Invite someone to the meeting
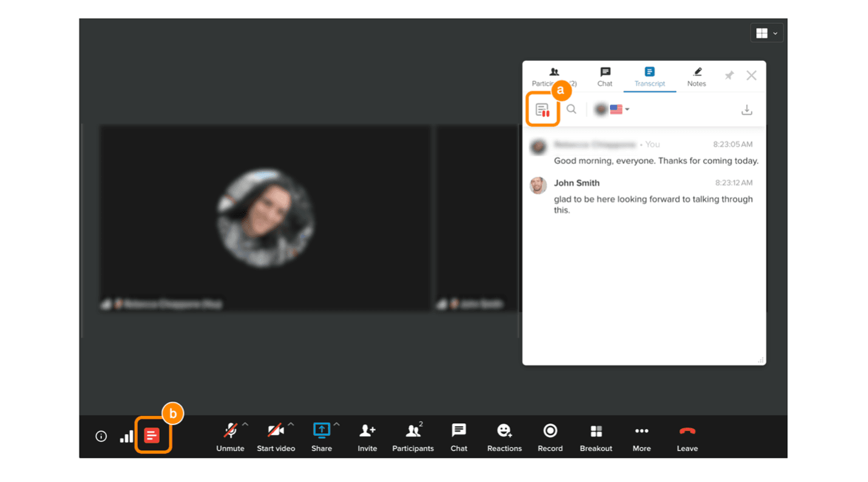868x482 pixels. point(367,431)
